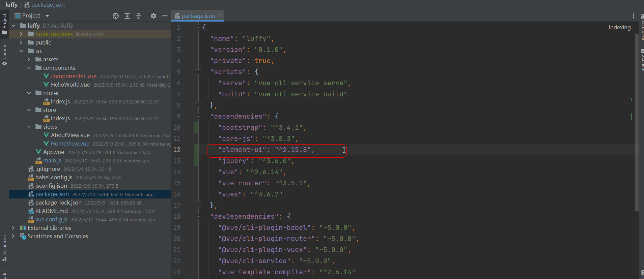Select AboutView.vue file
The height and width of the screenshot is (279, 644).
70,135
